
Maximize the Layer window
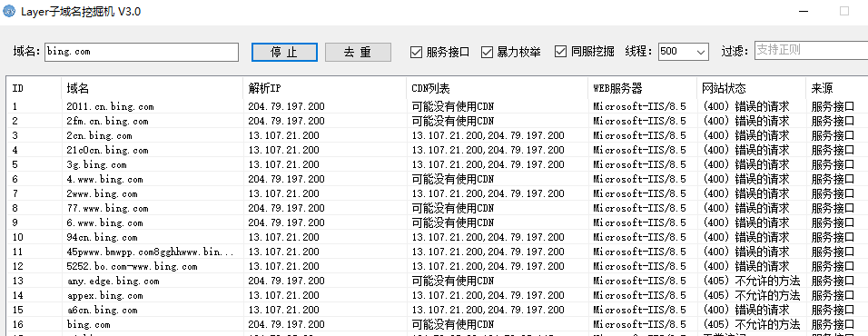(844, 11)
